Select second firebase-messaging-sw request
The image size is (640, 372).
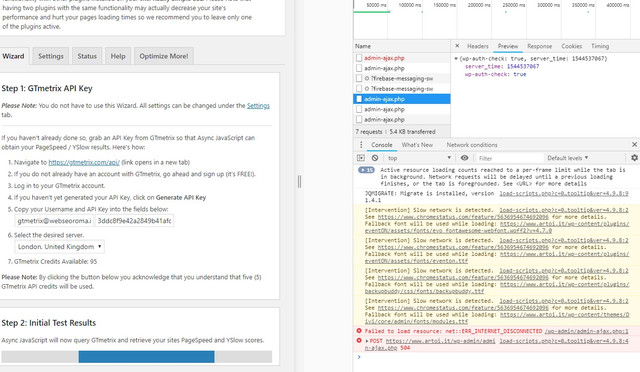402,89
